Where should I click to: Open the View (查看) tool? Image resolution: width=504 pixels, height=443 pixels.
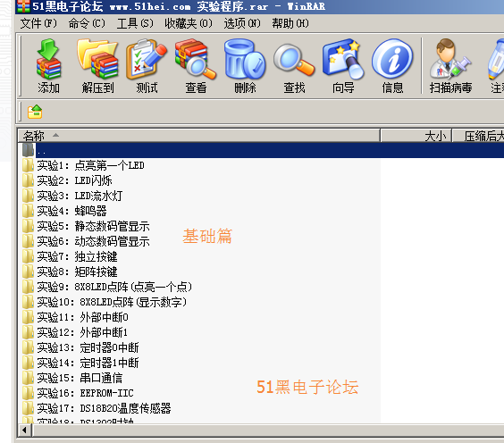click(x=196, y=66)
